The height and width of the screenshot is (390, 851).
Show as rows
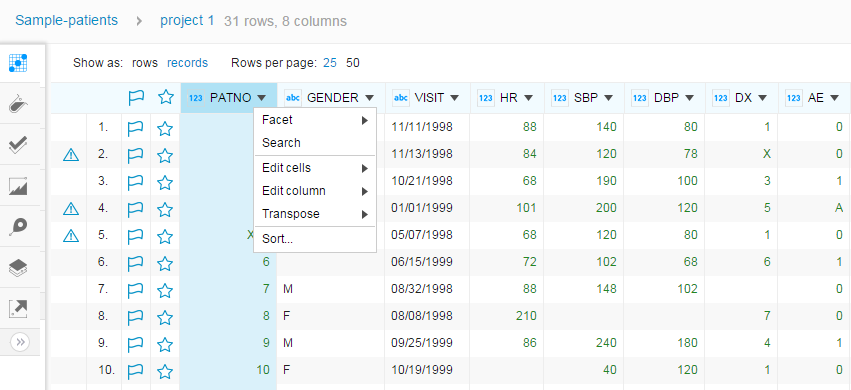pos(145,63)
